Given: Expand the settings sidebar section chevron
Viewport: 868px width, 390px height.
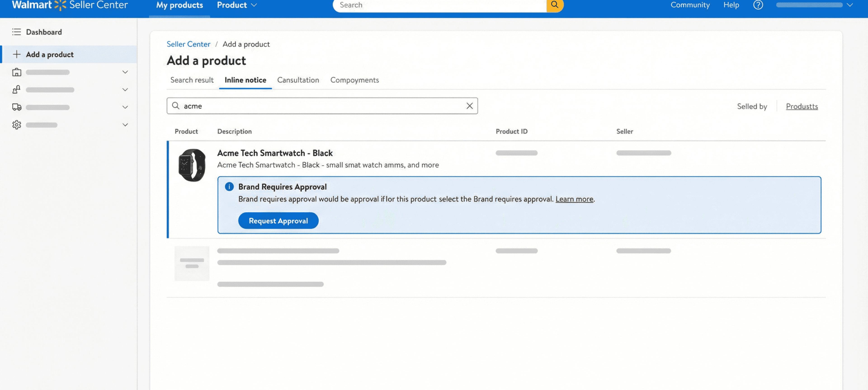Looking at the screenshot, I should tap(125, 125).
